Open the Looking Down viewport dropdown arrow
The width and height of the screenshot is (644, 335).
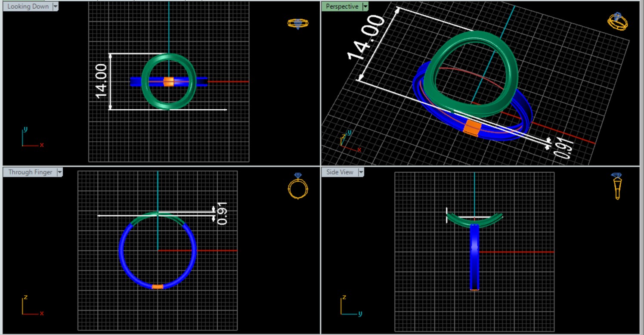click(x=55, y=6)
